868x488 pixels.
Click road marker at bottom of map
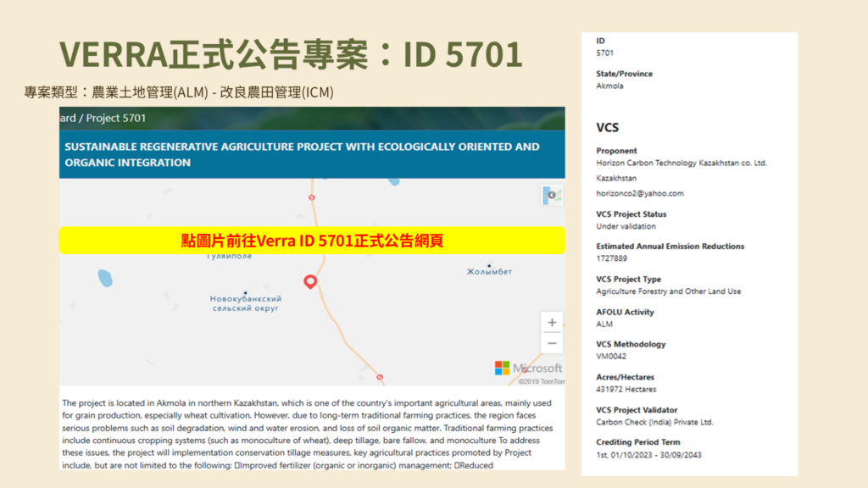(x=380, y=378)
